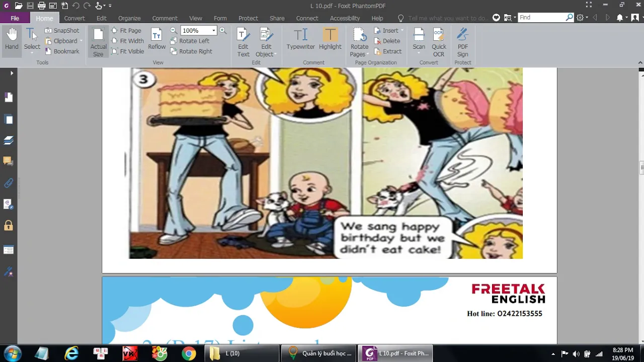Expand the Insert pages dropdown
The height and width of the screenshot is (362, 644).
point(402,31)
